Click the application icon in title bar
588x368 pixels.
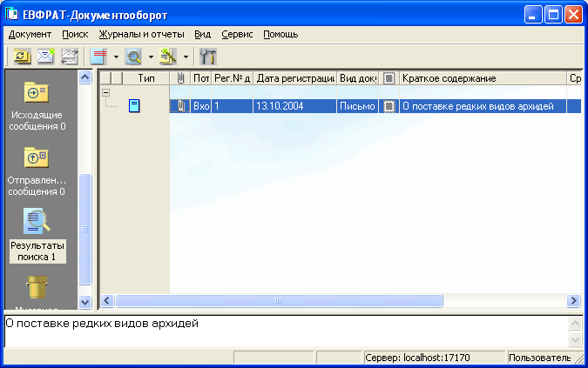[12, 14]
